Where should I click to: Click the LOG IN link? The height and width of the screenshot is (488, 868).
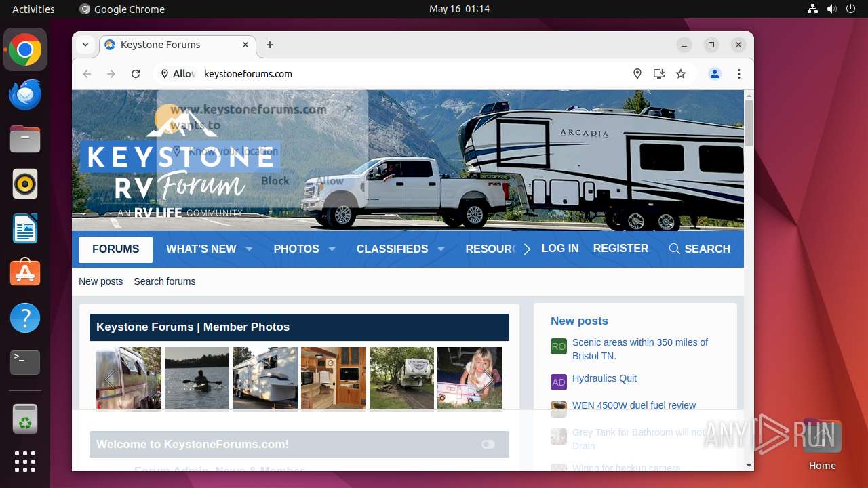560,249
